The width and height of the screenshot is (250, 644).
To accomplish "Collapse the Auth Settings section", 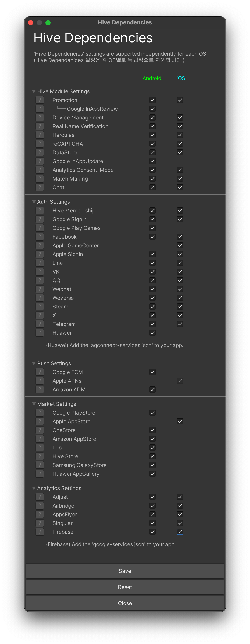I will click(34, 202).
